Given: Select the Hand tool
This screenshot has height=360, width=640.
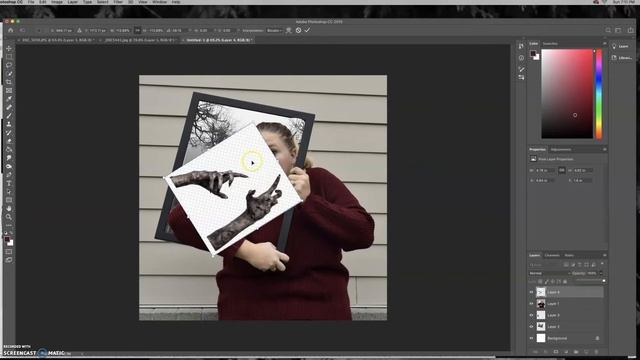Looking at the screenshot, I should 9,209.
